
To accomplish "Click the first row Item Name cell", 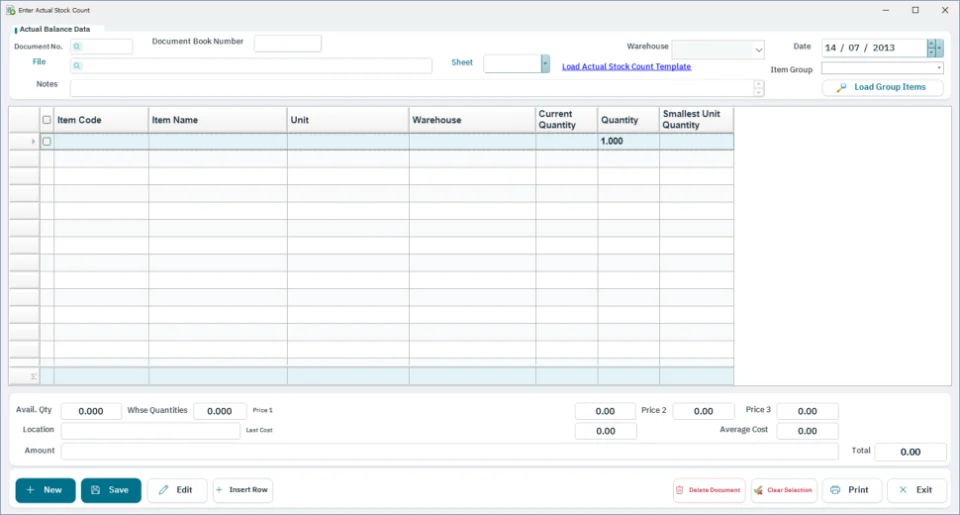I will [x=218, y=141].
